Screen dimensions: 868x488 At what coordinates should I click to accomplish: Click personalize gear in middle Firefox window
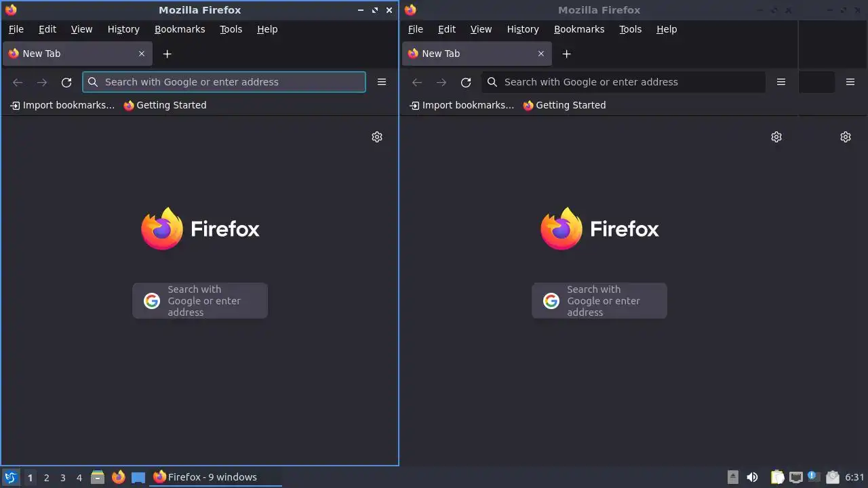pos(776,137)
